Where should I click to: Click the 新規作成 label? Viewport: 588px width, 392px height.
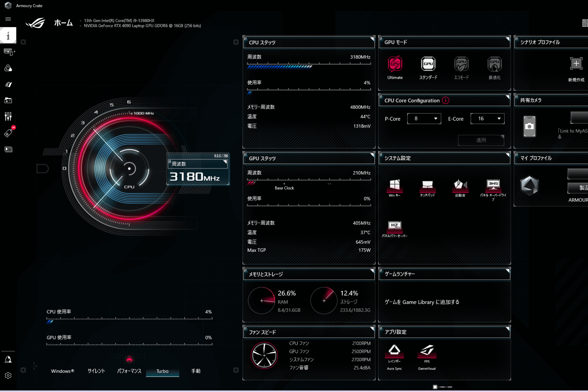point(576,80)
